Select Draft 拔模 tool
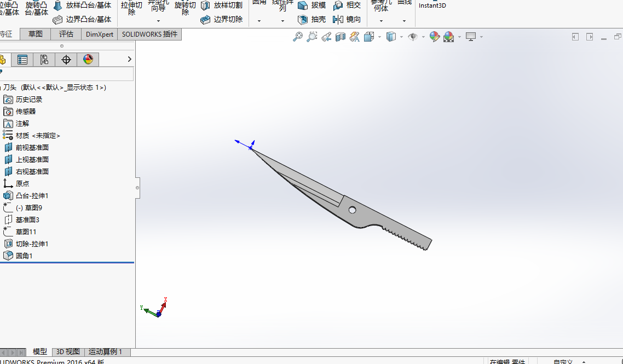Image resolution: width=623 pixels, height=364 pixels. coord(312,5)
